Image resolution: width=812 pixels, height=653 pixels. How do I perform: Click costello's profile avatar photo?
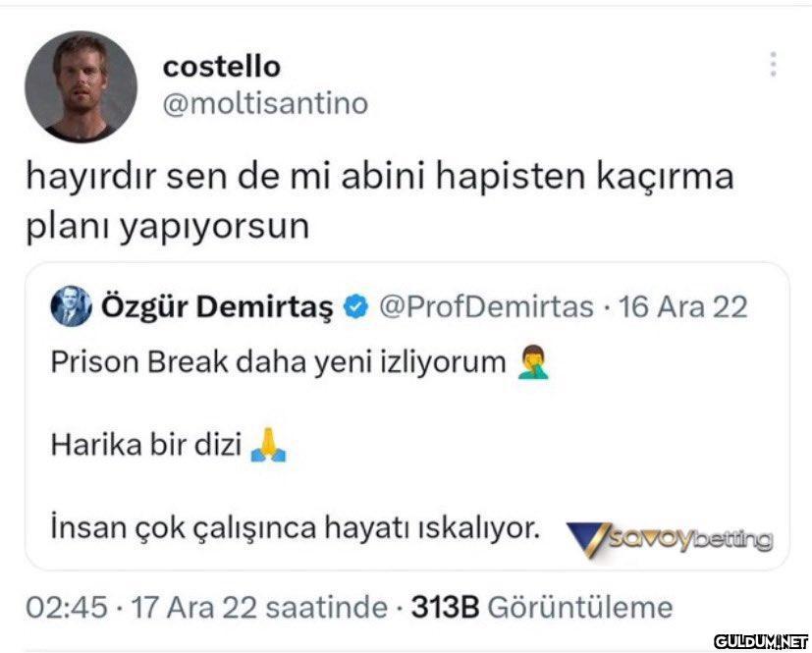(x=81, y=87)
